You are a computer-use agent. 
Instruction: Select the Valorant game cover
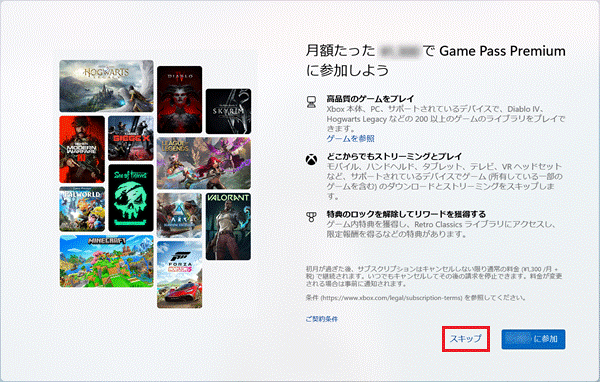tap(228, 227)
